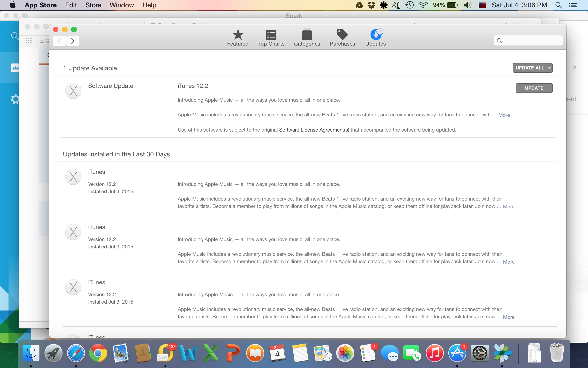Go forward with the right arrow button
This screenshot has height=368, width=588.
(72, 41)
